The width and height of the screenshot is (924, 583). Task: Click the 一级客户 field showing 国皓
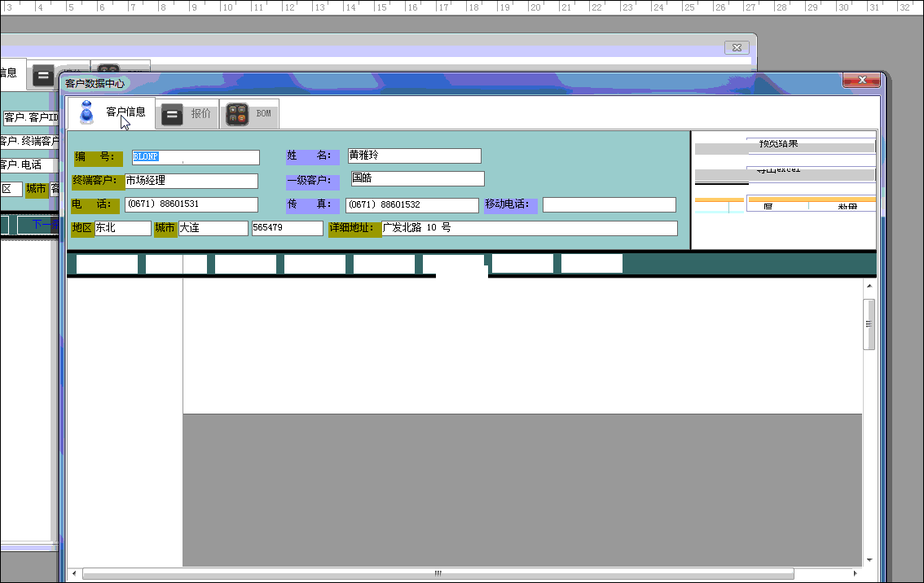point(417,178)
